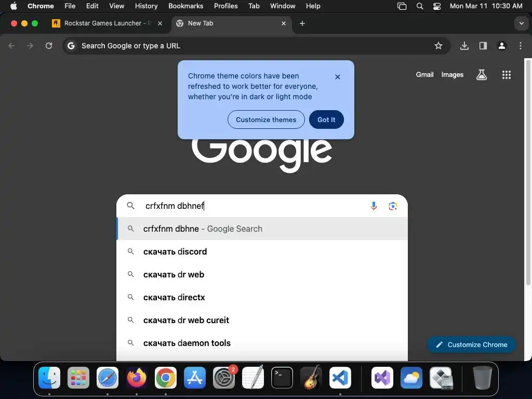Pick the 'скачать directx' suggestion
Viewport: 532px width, 399px height.
[262, 297]
